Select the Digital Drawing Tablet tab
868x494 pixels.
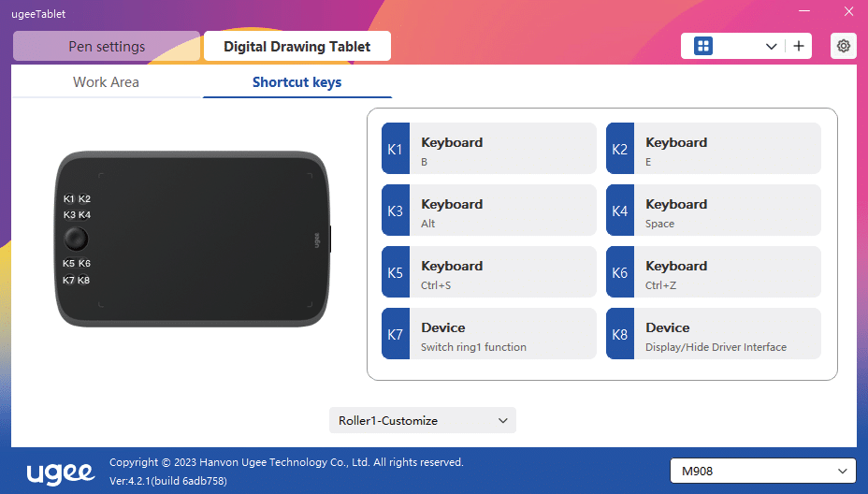[297, 46]
